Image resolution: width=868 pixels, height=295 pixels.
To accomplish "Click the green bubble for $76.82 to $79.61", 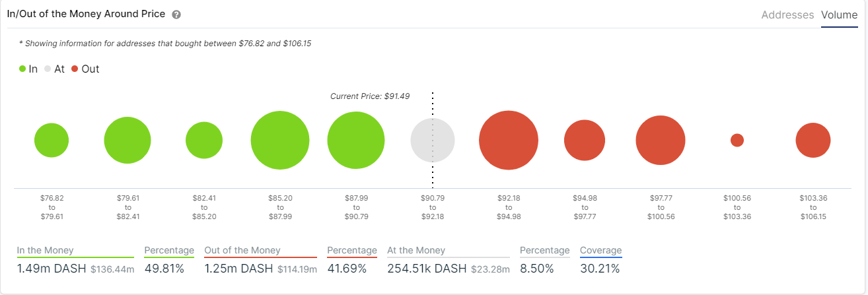I will (x=52, y=141).
